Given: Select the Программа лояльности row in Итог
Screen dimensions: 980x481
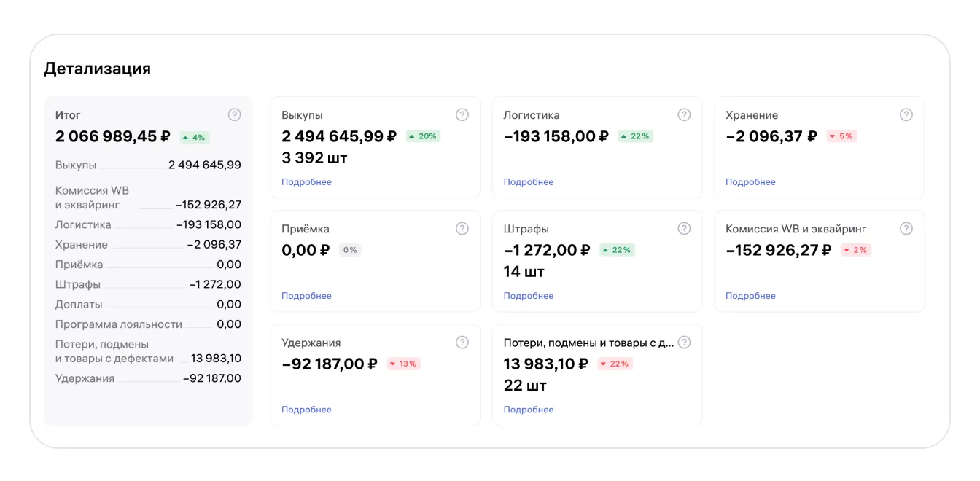Looking at the screenshot, I should 148,324.
